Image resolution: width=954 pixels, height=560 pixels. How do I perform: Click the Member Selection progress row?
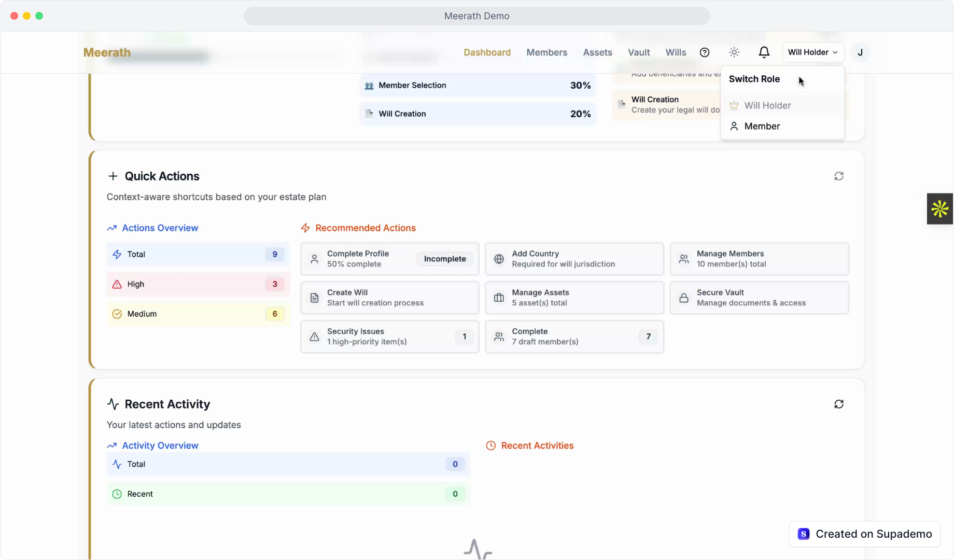point(478,85)
